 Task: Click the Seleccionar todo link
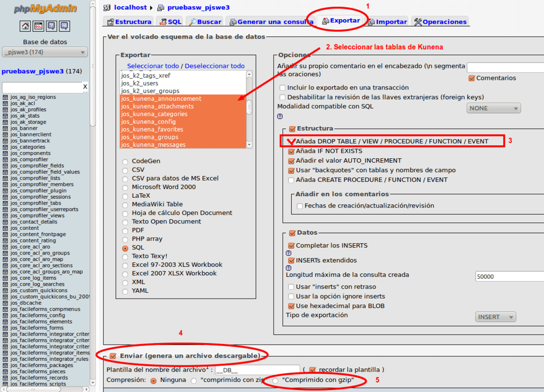coord(153,66)
